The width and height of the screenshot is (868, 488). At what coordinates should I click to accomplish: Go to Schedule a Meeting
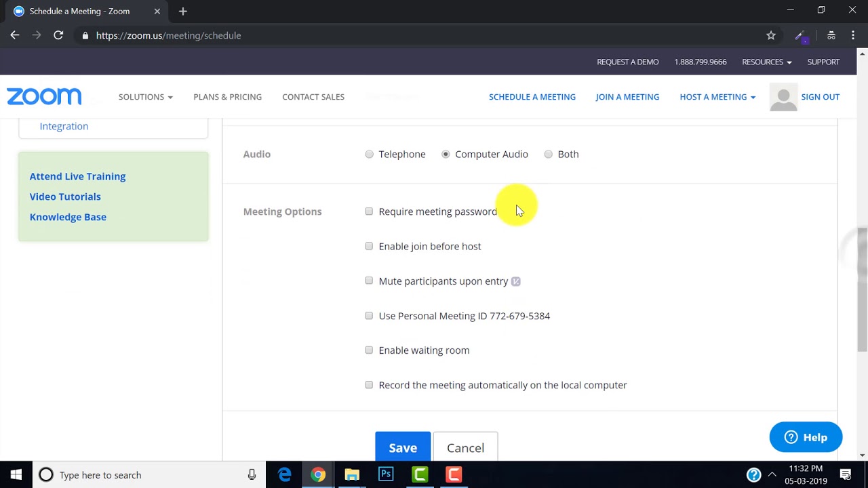532,97
